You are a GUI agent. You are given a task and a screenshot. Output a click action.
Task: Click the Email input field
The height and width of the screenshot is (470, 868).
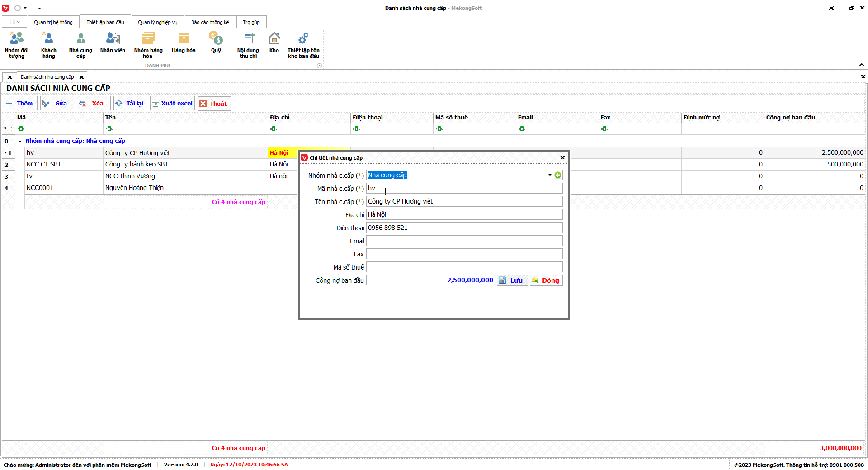(464, 241)
